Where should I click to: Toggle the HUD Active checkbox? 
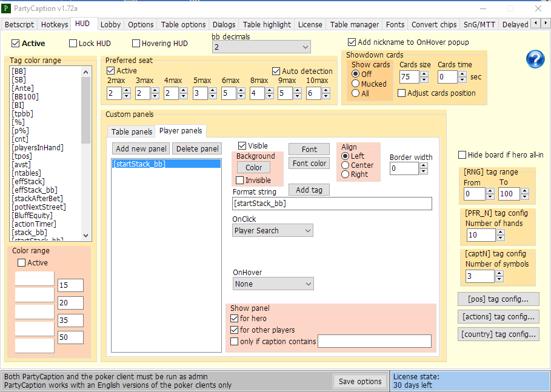(15, 43)
